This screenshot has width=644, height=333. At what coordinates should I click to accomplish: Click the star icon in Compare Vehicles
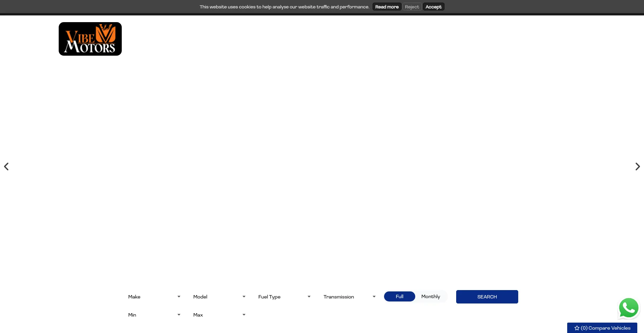577,328
